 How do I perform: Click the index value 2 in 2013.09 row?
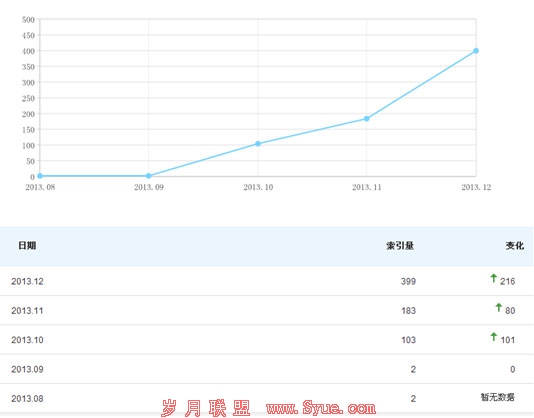(413, 369)
